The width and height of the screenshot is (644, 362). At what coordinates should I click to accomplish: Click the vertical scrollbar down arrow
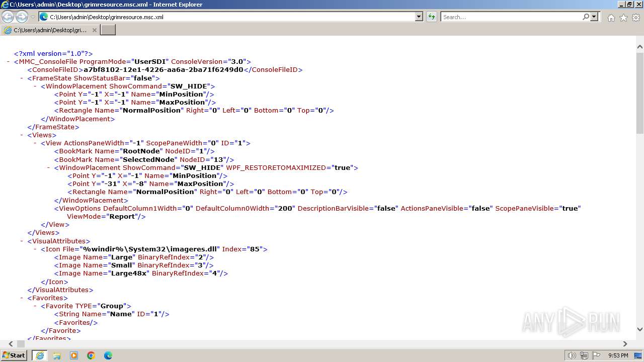tap(639, 329)
